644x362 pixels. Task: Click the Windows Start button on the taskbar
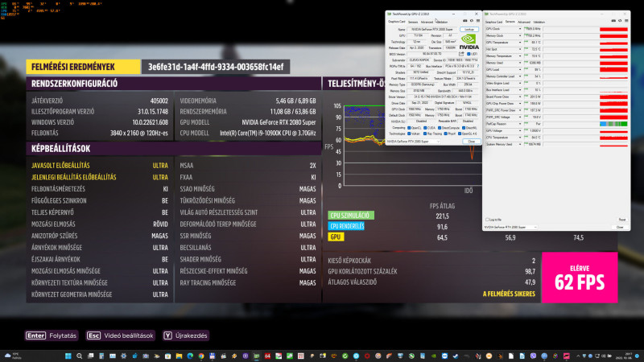pyautogui.click(x=68, y=356)
